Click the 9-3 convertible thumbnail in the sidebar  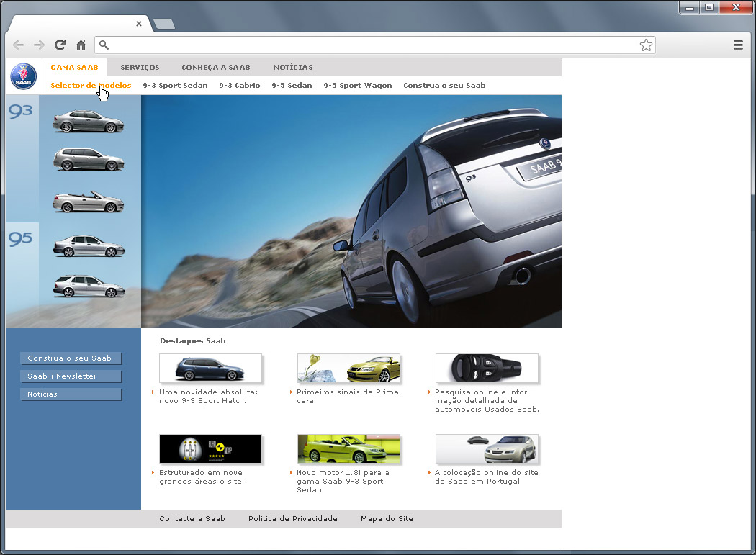pyautogui.click(x=88, y=202)
